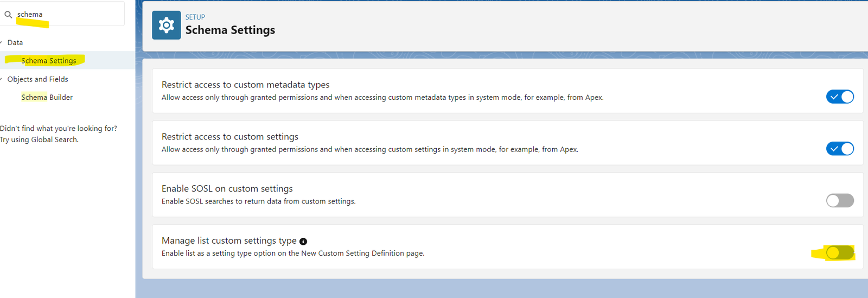
Task: Enable SOSL on custom settings toggle
Action: pyautogui.click(x=840, y=201)
